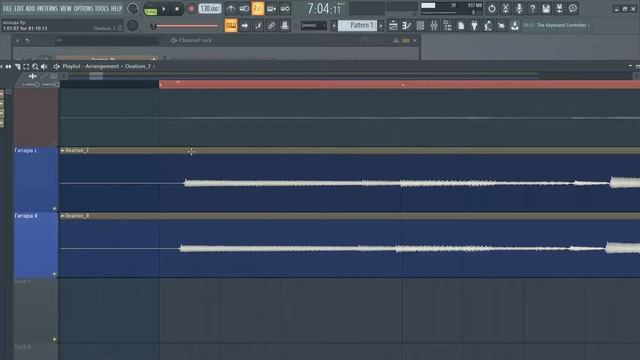Screen dimensions: 640x360
Task: Click the main pitch knob
Action: click(133, 25)
